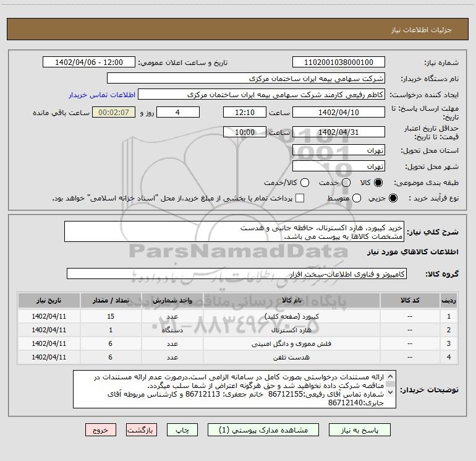Click the چاپ print button
Viewport: 476px width, 461px height.
click(x=182, y=430)
